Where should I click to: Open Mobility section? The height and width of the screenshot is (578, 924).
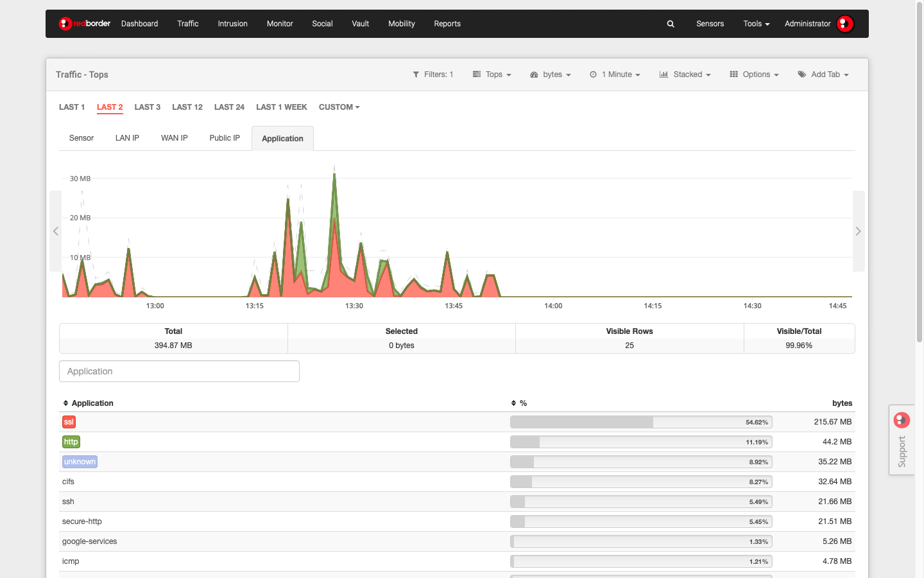tap(402, 24)
